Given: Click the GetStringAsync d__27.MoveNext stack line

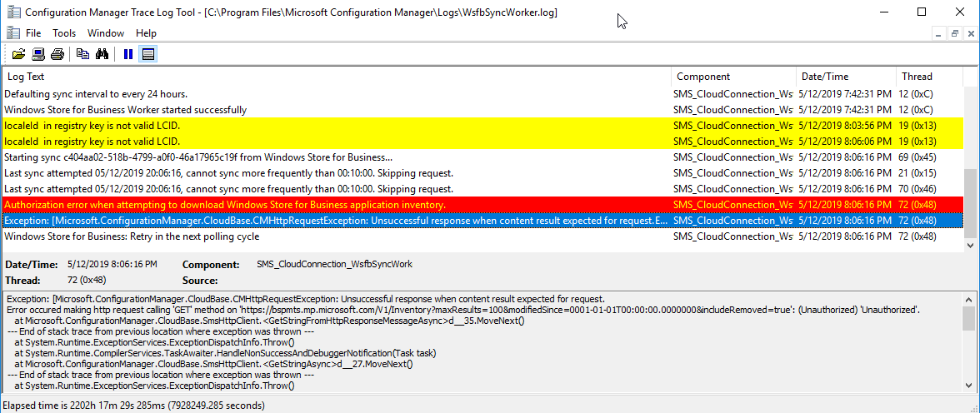Looking at the screenshot, I should click(x=213, y=364).
